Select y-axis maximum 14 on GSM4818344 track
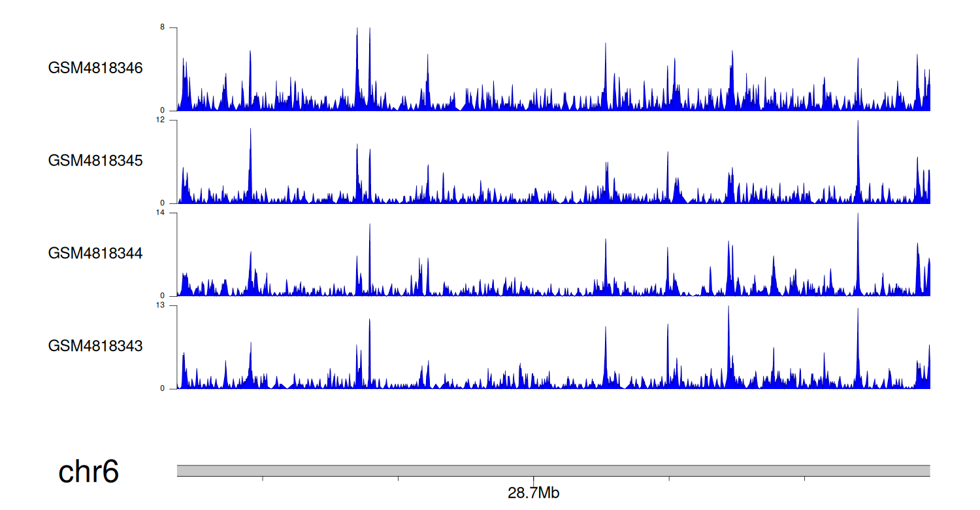Screen dimensions: 980x510 coord(170,212)
